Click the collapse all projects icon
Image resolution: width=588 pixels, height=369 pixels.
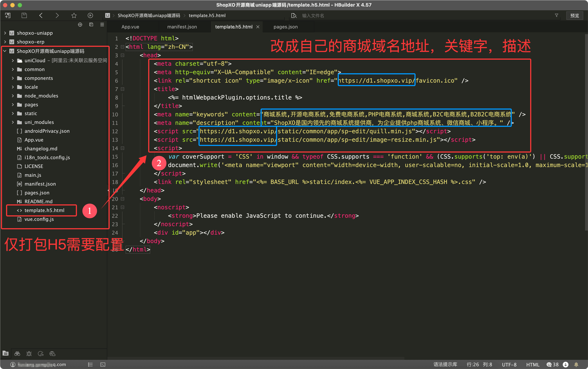91,24
